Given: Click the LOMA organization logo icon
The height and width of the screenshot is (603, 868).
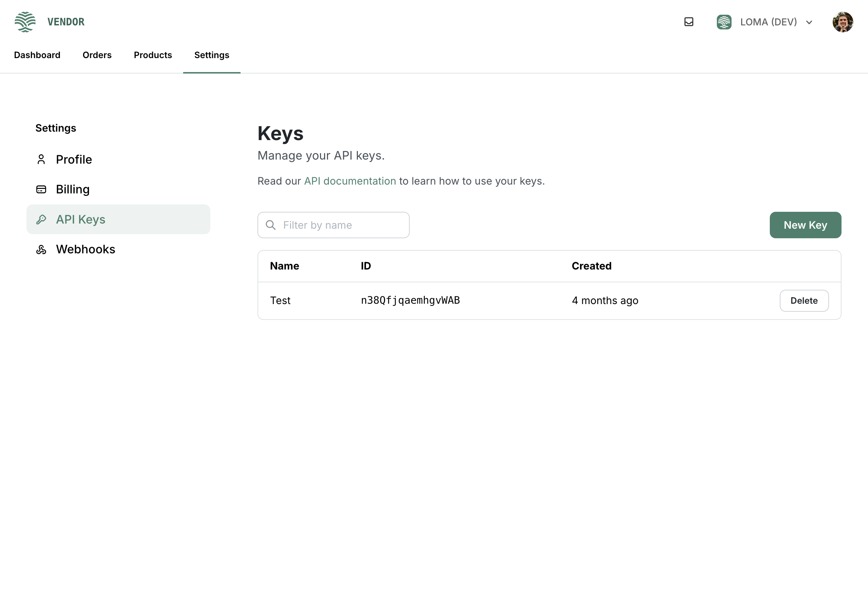Looking at the screenshot, I should [x=724, y=22].
